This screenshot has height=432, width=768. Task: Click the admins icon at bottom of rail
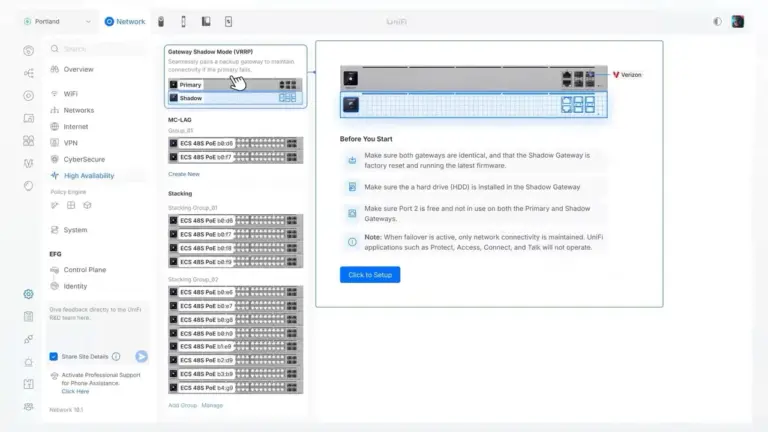pyautogui.click(x=28, y=406)
